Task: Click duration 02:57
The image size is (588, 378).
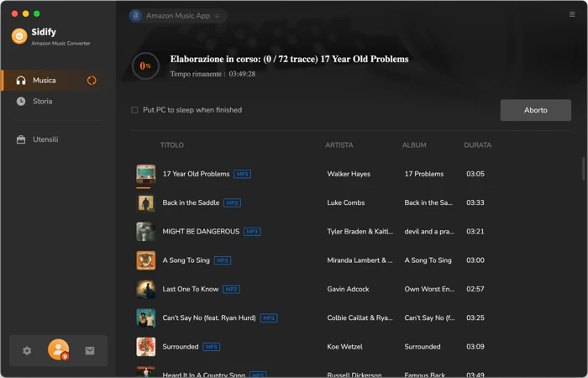Action: tap(475, 289)
